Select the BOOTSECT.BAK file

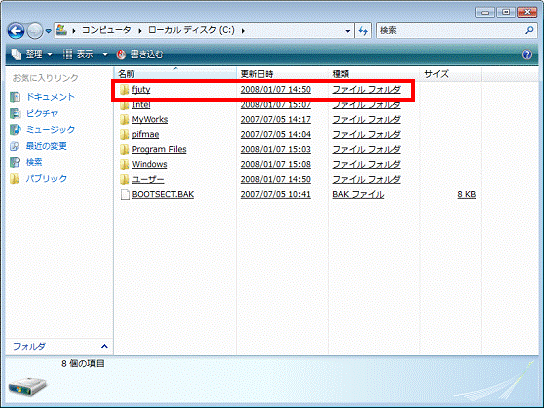(x=163, y=194)
